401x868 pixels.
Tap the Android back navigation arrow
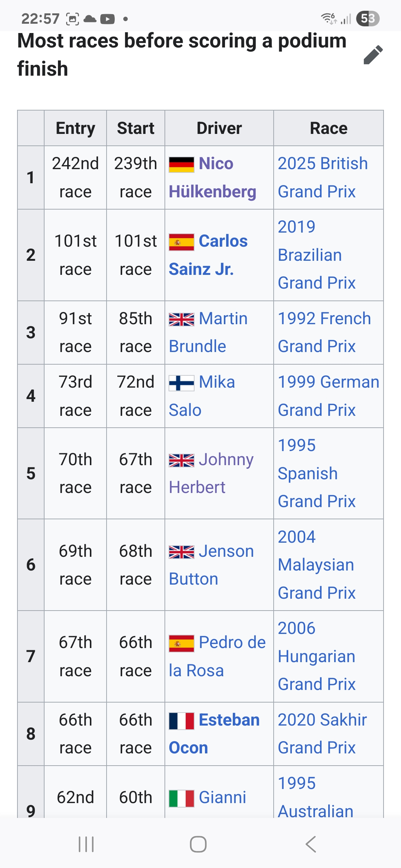coord(311,844)
